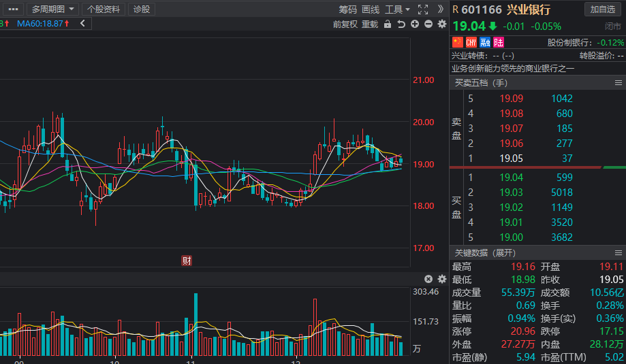The height and width of the screenshot is (364, 626).
Task: Click the 加自选 button
Action: pyautogui.click(x=602, y=9)
